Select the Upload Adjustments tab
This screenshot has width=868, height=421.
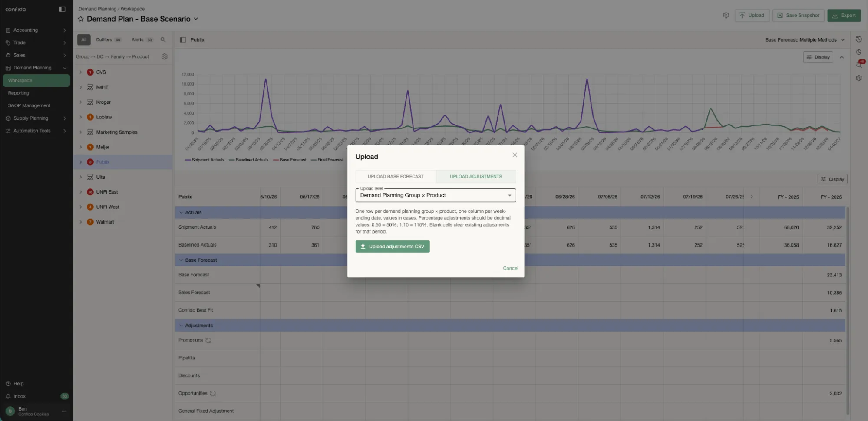coord(476,177)
